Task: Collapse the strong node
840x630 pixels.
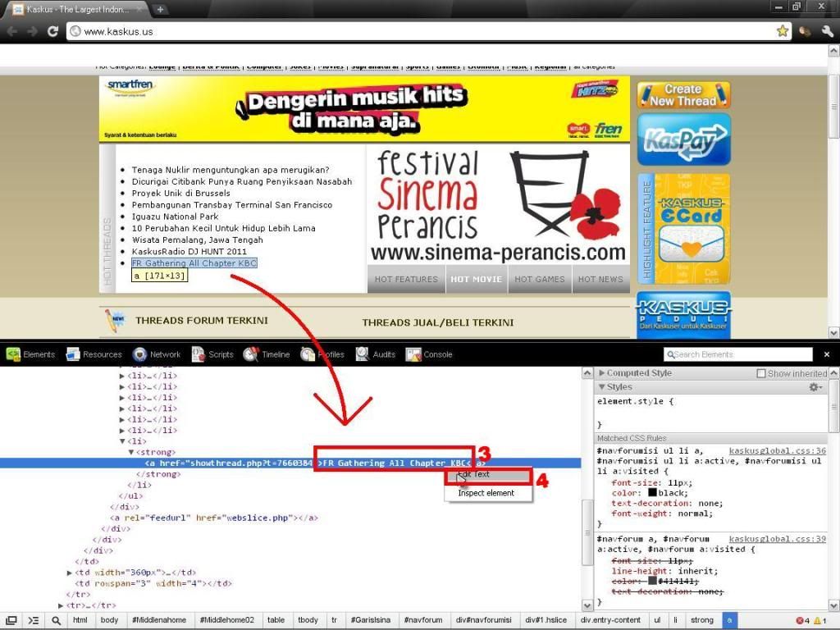Action: coord(130,452)
